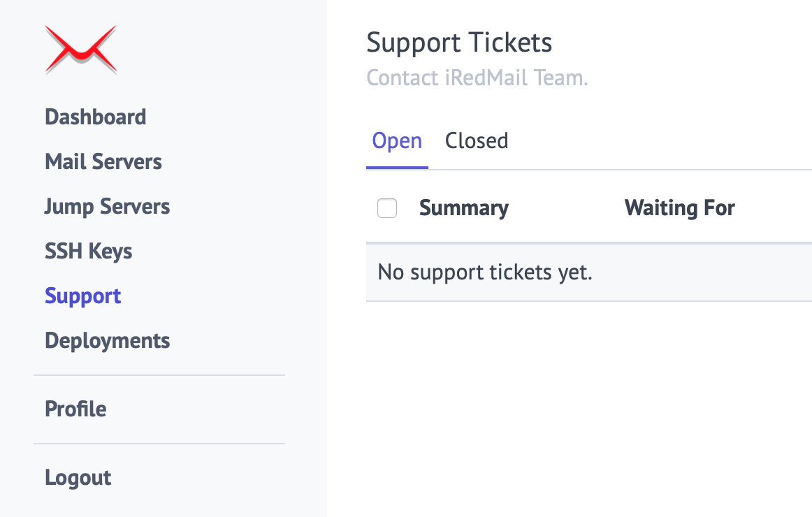Open Jump Servers section
812x517 pixels.
(107, 206)
